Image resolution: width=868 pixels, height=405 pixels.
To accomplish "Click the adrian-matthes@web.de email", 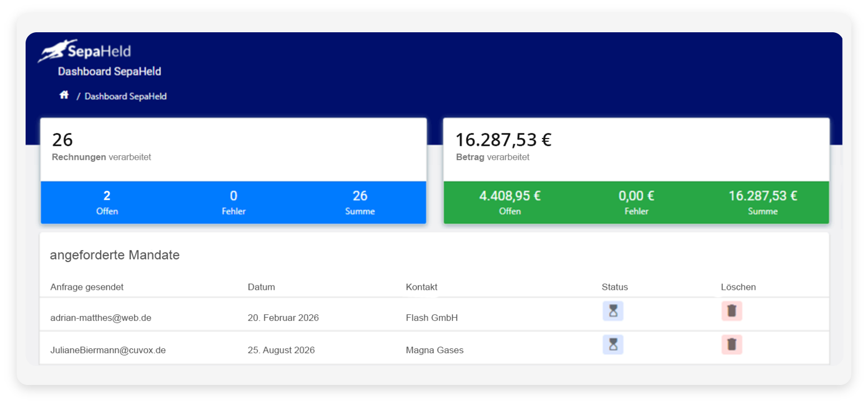I will pos(101,318).
